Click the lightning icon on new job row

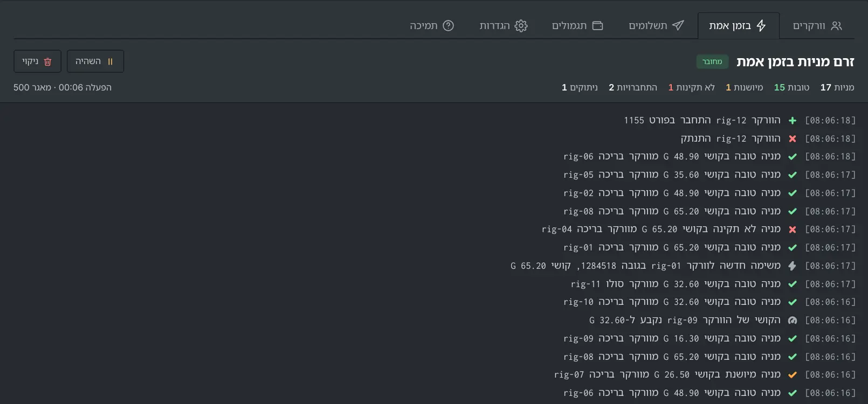pyautogui.click(x=793, y=266)
